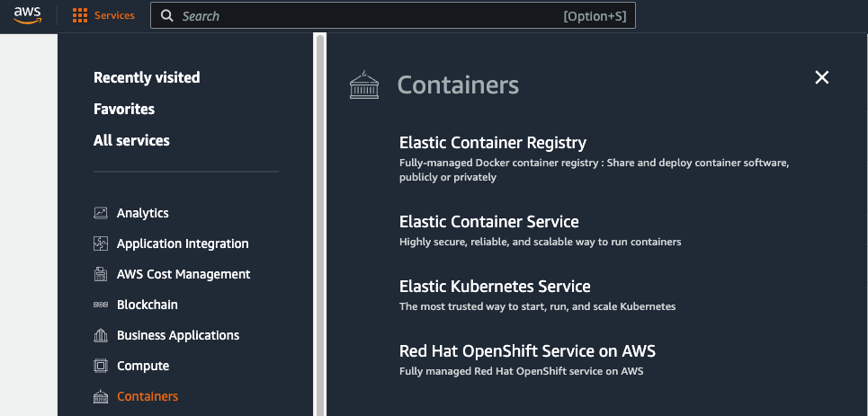
Task: Open Favorites list
Action: (x=124, y=109)
